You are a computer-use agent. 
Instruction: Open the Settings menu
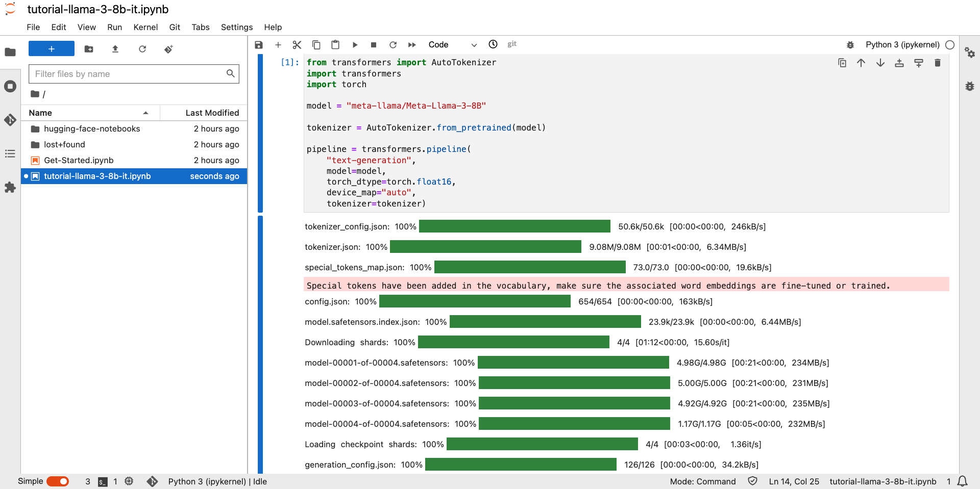237,27
